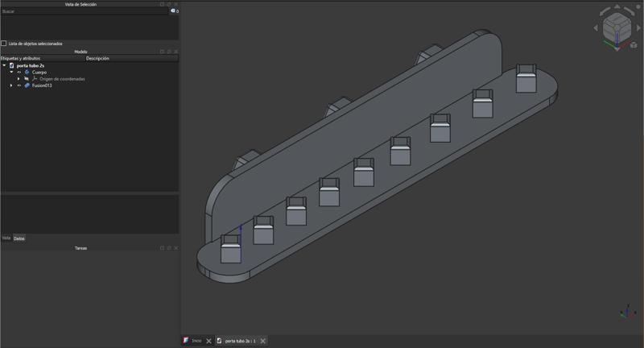Select the Fusion013 tree item
Screen dimensions: 644x348
pyautogui.click(x=42, y=85)
